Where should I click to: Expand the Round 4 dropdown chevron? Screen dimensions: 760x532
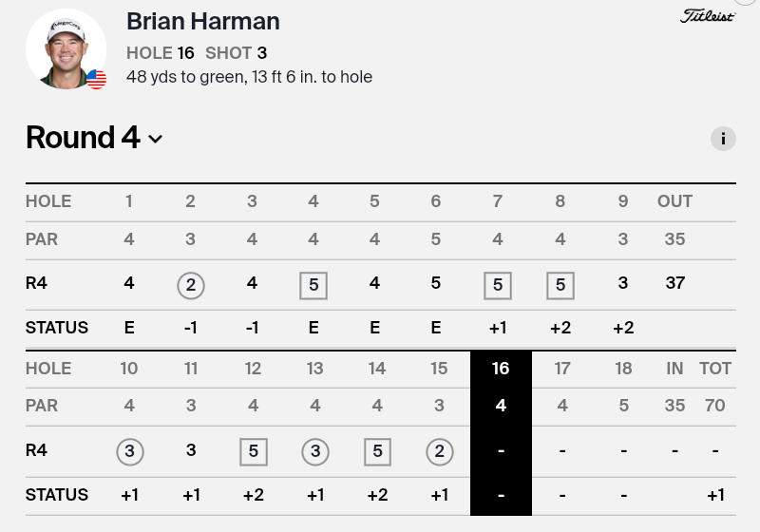click(x=156, y=139)
